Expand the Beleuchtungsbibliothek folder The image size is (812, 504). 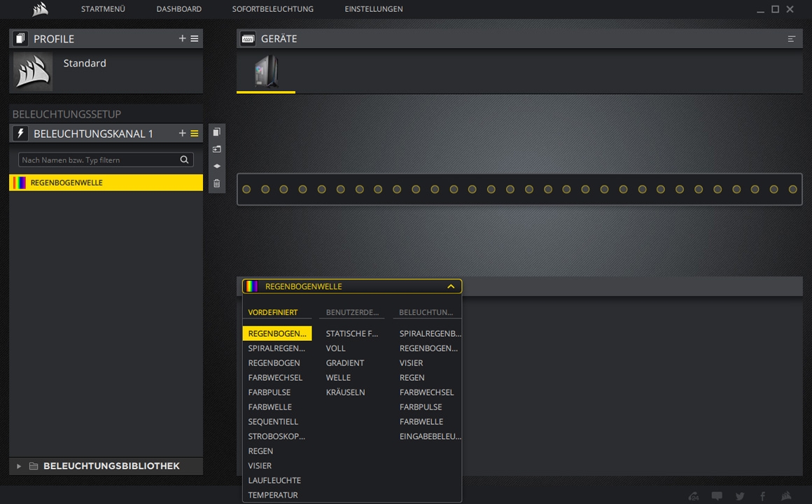point(19,466)
